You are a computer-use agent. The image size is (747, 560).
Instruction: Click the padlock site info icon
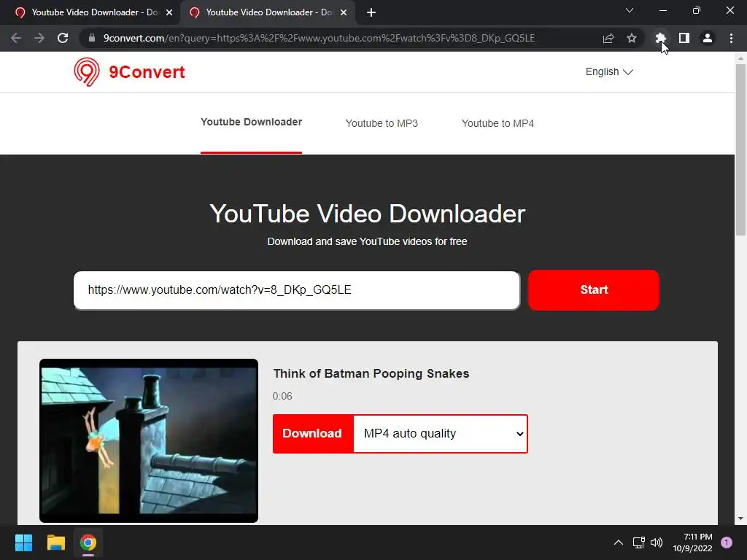[x=92, y=38]
